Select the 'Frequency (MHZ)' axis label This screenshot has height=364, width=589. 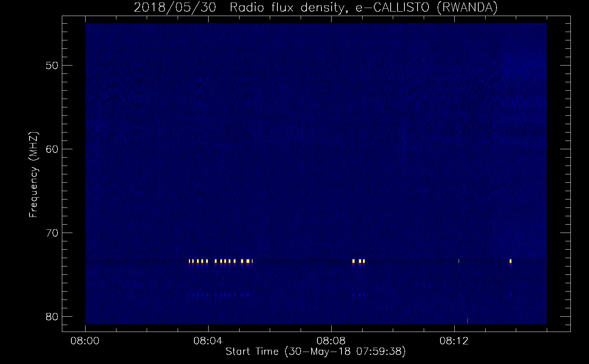pyautogui.click(x=33, y=175)
